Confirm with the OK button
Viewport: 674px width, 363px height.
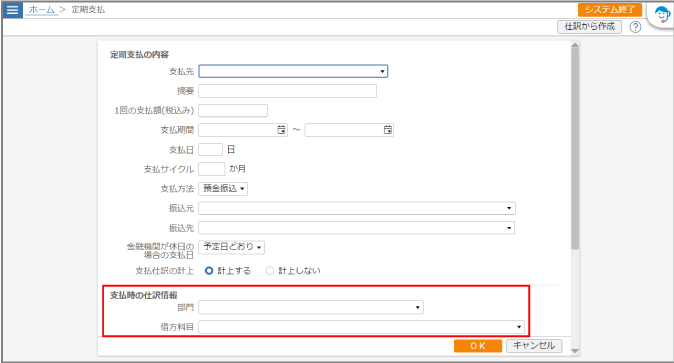click(x=478, y=346)
